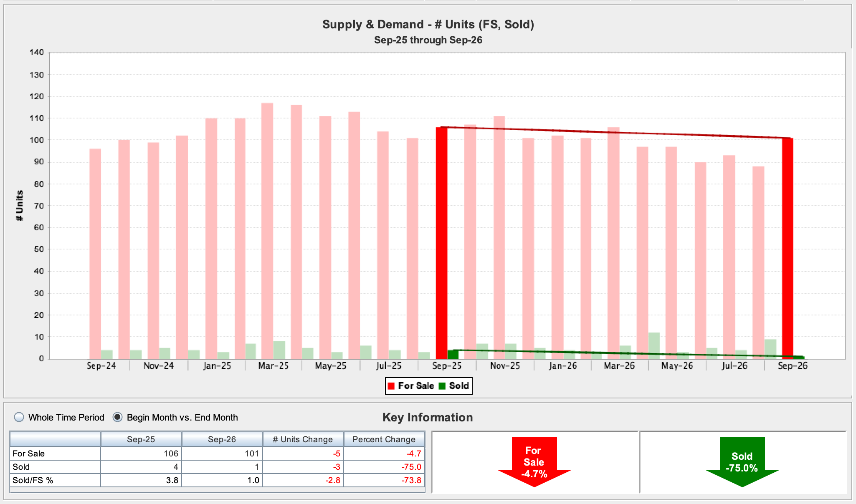Click the # Units Change column header
The width and height of the screenshot is (856, 504).
[x=303, y=439]
